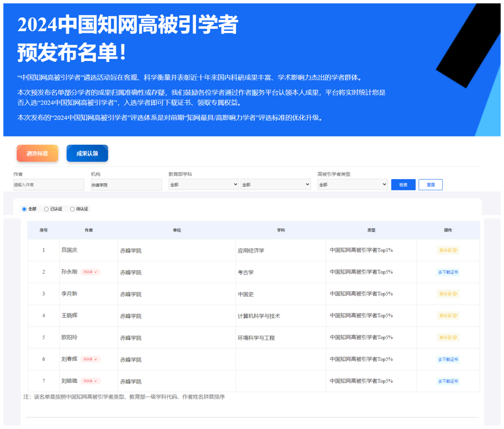Select the 全部 radio button
This screenshot has height=429, width=504.
coord(24,209)
